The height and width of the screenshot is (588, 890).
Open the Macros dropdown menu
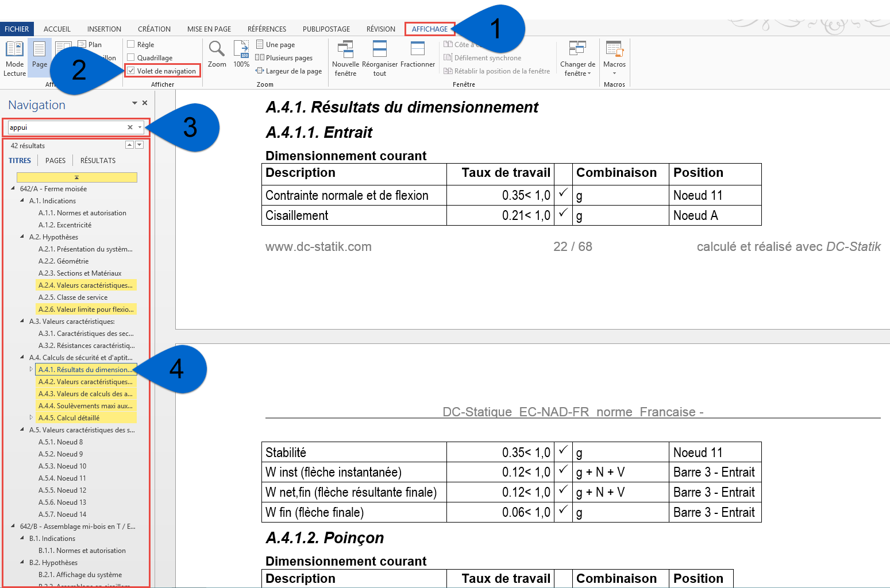[614, 57]
